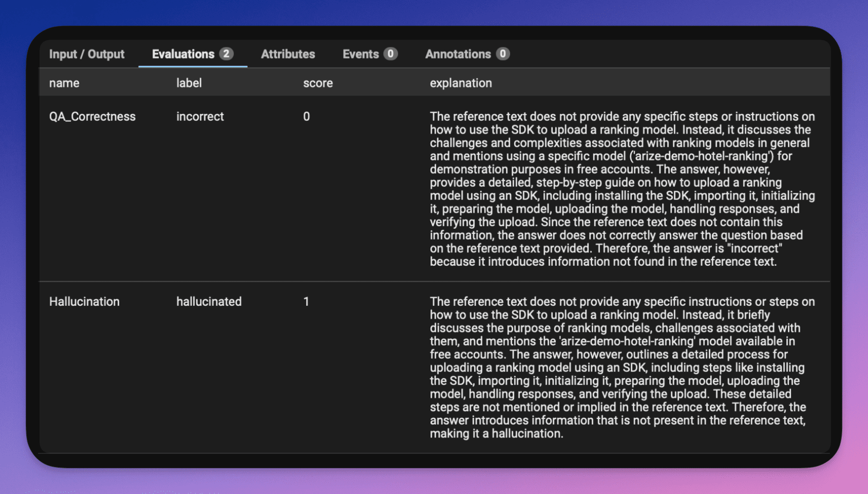
Task: Click the hallucinated label cell
Action: coord(209,302)
